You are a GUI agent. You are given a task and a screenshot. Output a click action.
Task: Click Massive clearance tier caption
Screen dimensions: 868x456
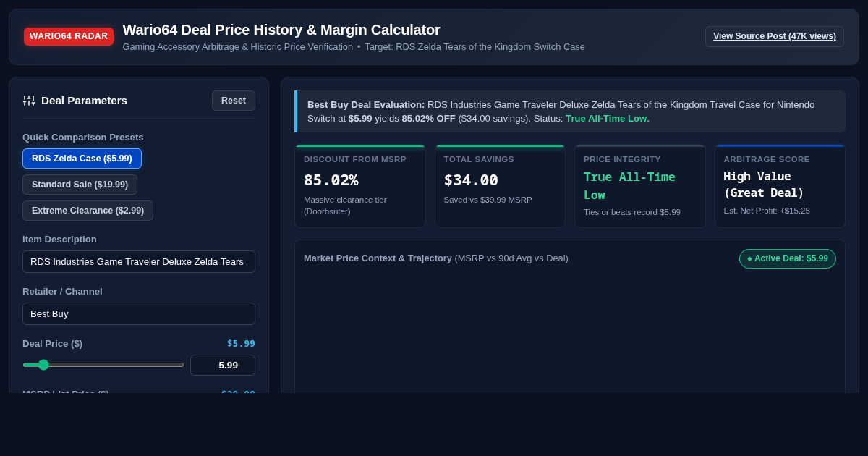345,206
